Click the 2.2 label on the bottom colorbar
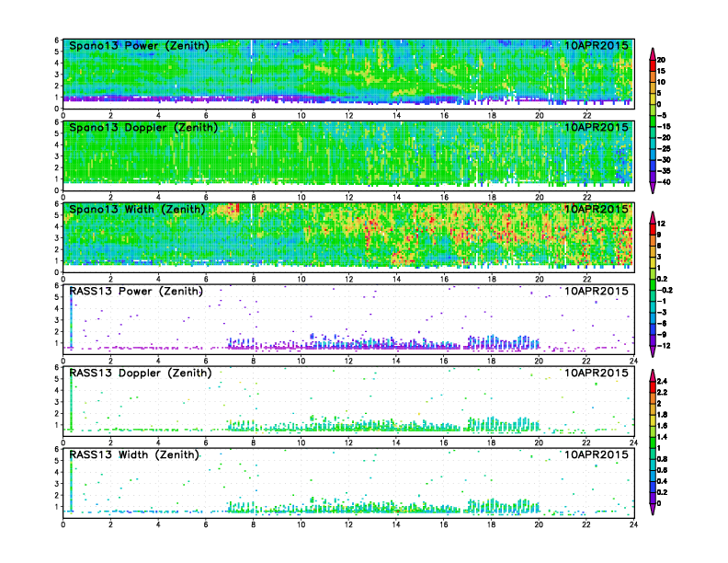This screenshot has height=563, width=728. (x=662, y=393)
